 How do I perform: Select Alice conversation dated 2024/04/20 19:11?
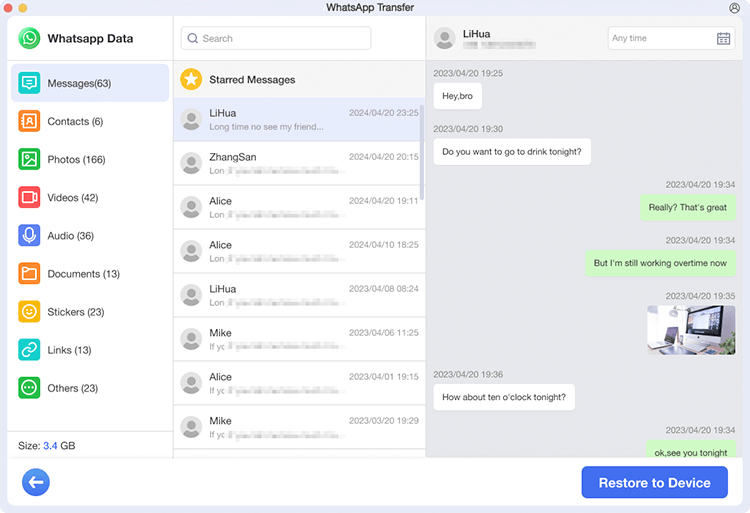(299, 207)
